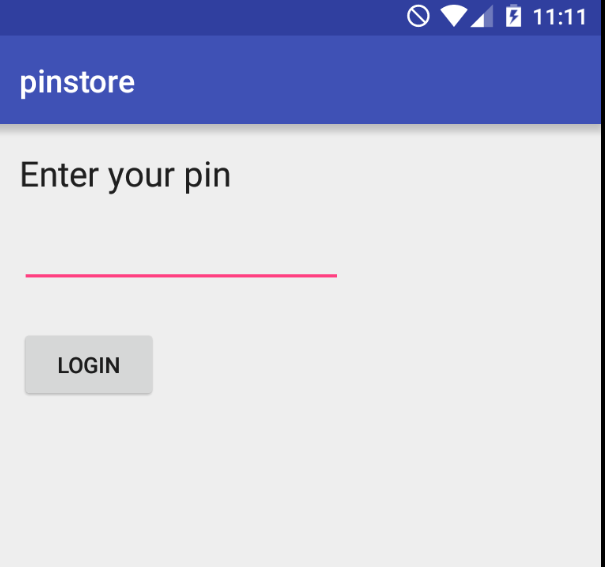
Task: Tap the do-not-disturb status icon
Action: (418, 17)
